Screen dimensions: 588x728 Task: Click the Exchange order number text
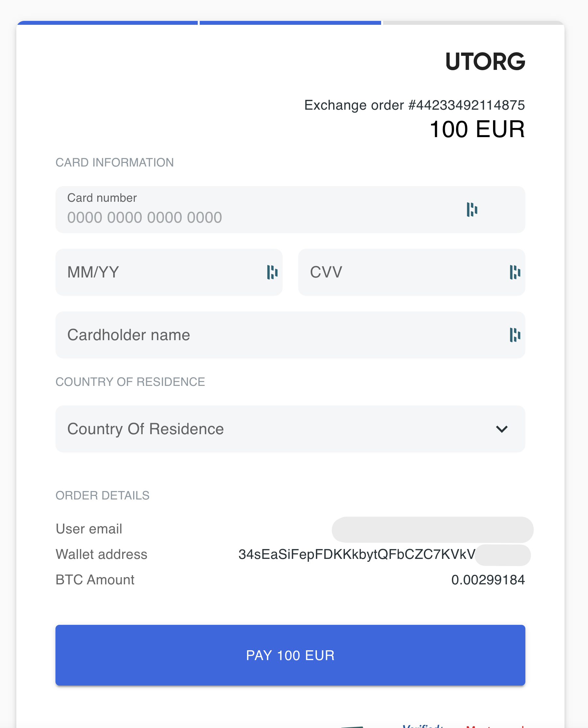coord(414,105)
